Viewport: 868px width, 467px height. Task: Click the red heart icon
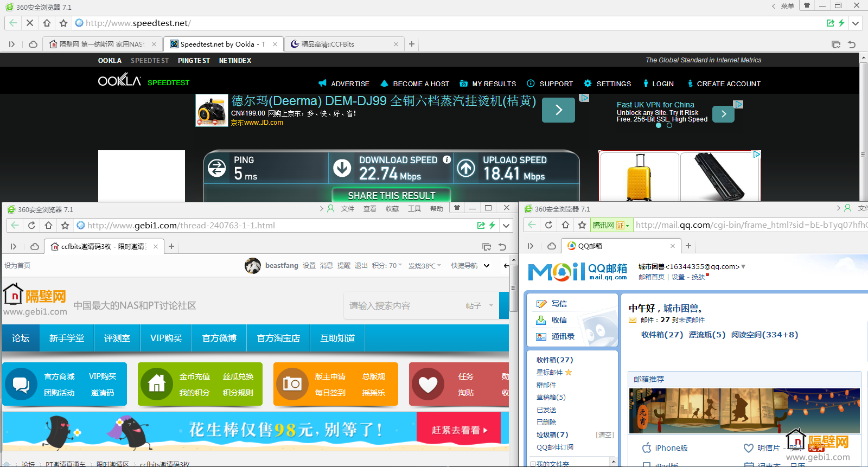428,384
